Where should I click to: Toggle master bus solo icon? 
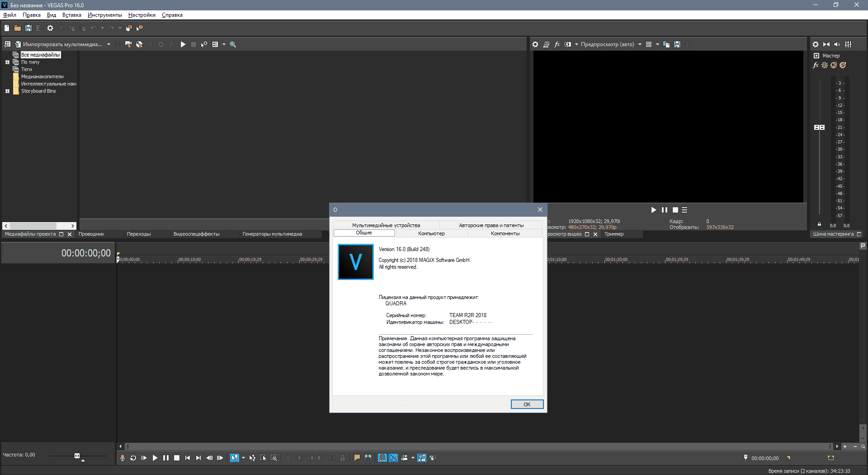843,65
